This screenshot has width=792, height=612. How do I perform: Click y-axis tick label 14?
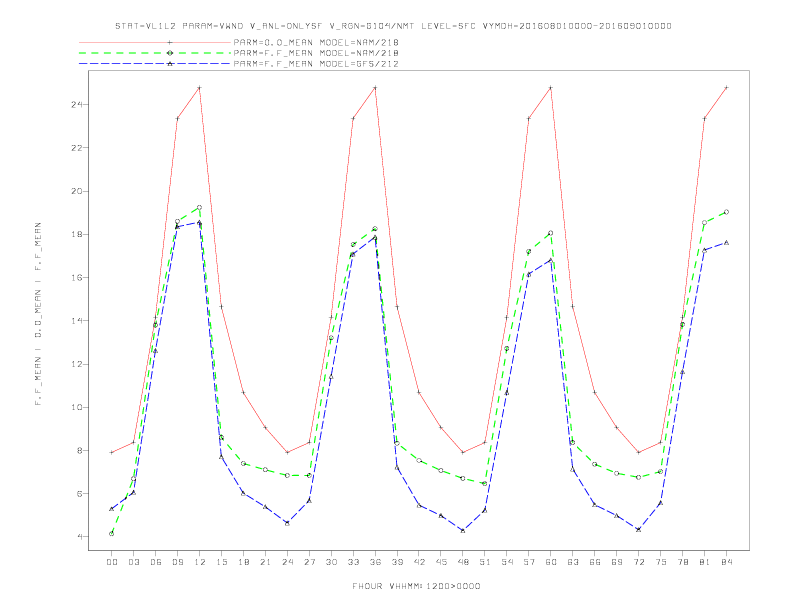pos(77,321)
